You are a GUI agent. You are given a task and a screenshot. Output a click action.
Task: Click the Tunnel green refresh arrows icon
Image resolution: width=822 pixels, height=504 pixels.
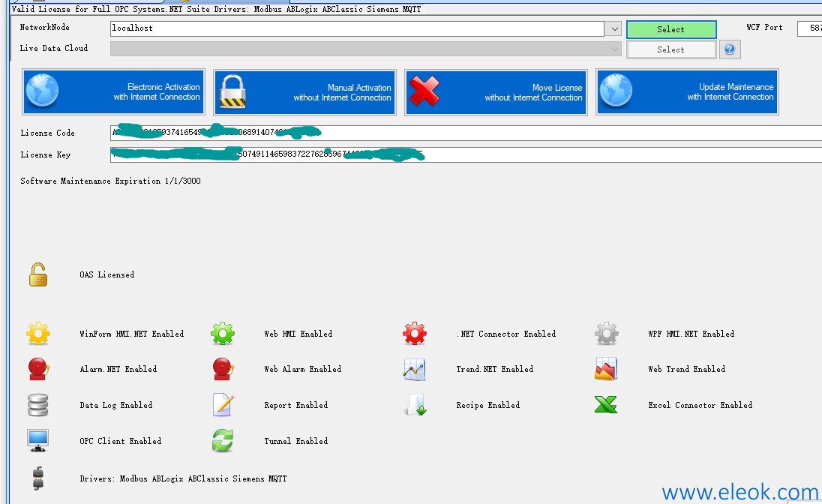click(x=223, y=440)
